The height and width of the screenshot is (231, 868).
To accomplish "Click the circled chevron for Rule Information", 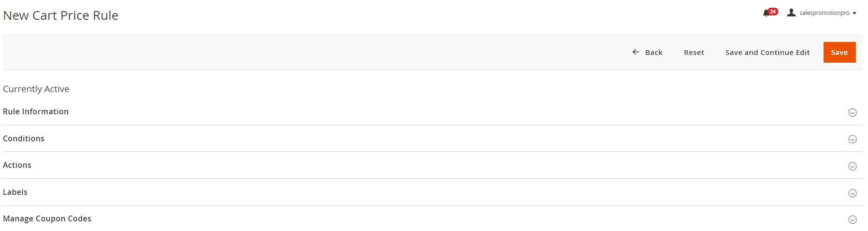I will (x=852, y=112).
